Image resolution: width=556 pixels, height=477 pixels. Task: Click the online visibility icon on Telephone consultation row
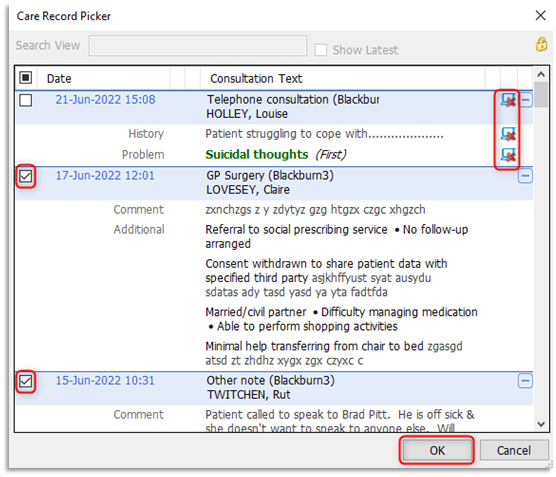(x=508, y=100)
